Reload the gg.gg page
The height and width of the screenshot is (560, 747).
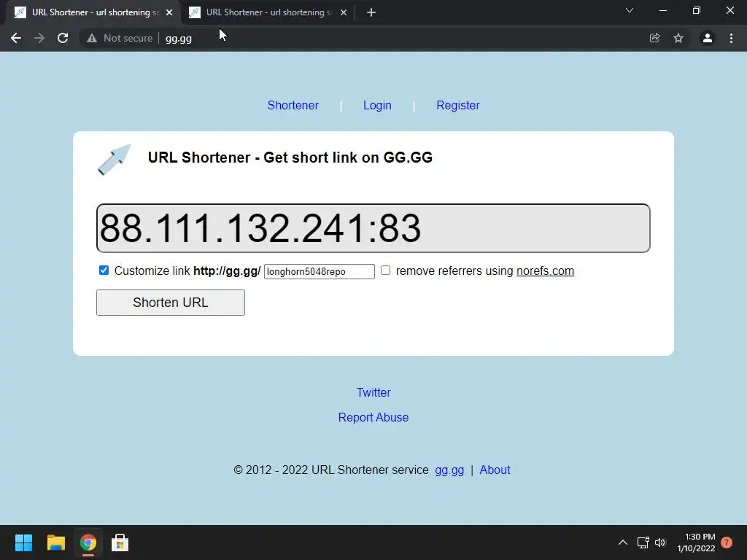63,38
